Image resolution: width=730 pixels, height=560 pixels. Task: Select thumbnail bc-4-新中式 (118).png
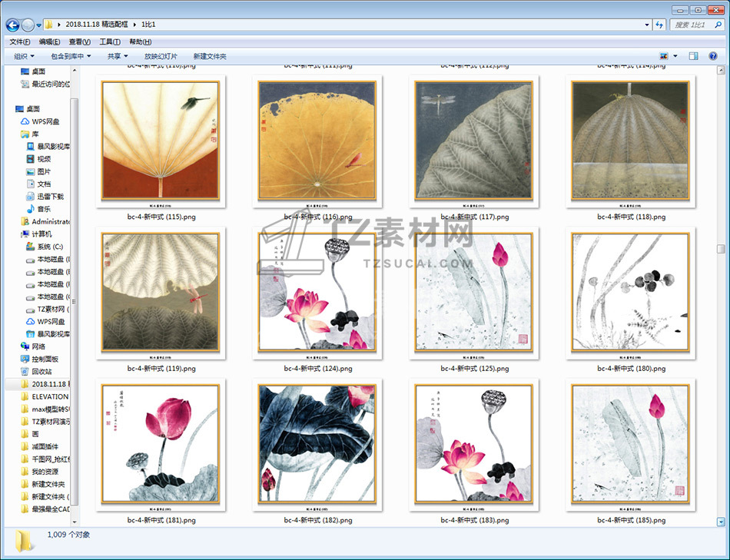point(630,141)
